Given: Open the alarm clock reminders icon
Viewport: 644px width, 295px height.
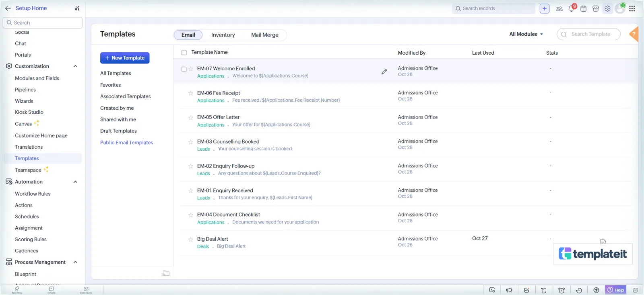Looking at the screenshot, I should pyautogui.click(x=561, y=290).
